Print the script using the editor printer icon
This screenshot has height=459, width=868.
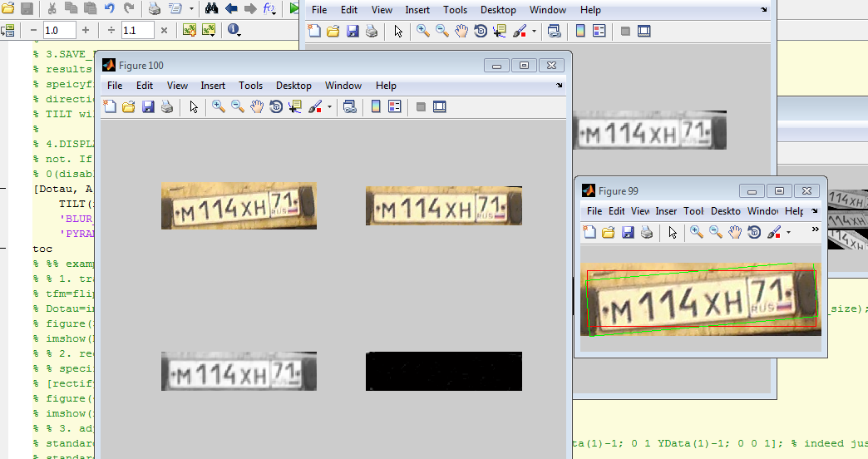point(155,8)
